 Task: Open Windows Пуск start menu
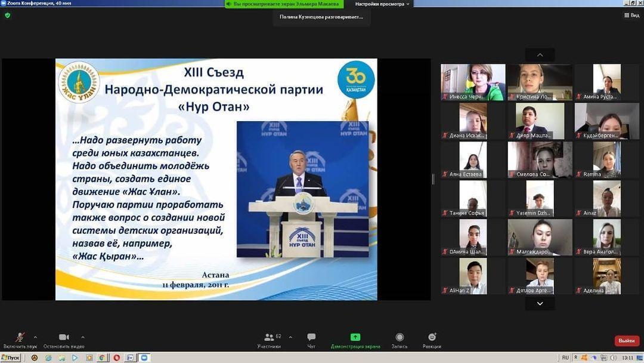coord(11,358)
